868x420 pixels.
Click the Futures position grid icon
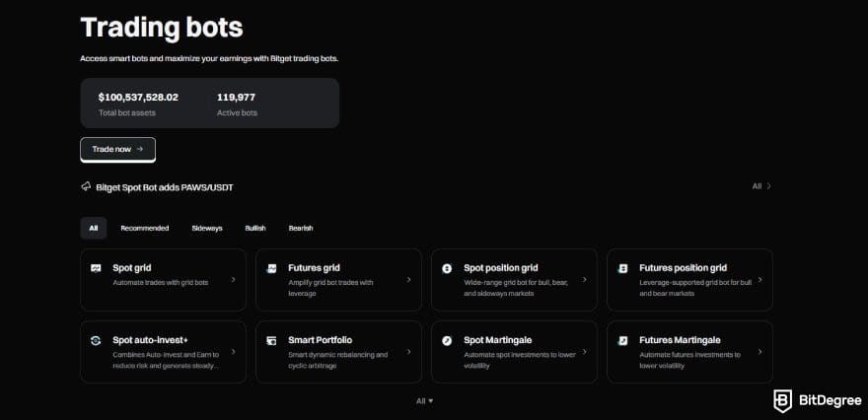point(622,268)
